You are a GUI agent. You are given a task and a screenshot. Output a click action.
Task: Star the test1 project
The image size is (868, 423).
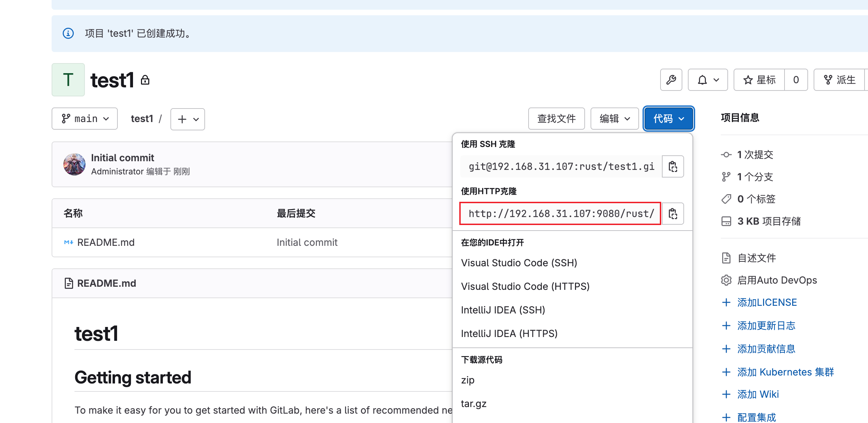pos(759,80)
